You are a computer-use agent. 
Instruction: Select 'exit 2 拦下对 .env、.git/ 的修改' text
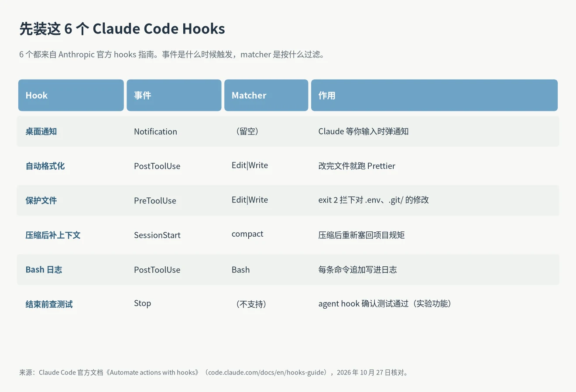pos(374,200)
